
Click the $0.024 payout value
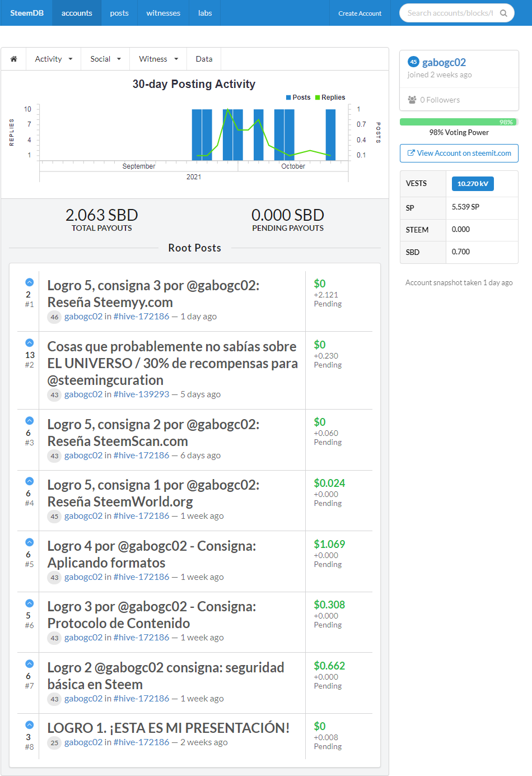pos(329,483)
